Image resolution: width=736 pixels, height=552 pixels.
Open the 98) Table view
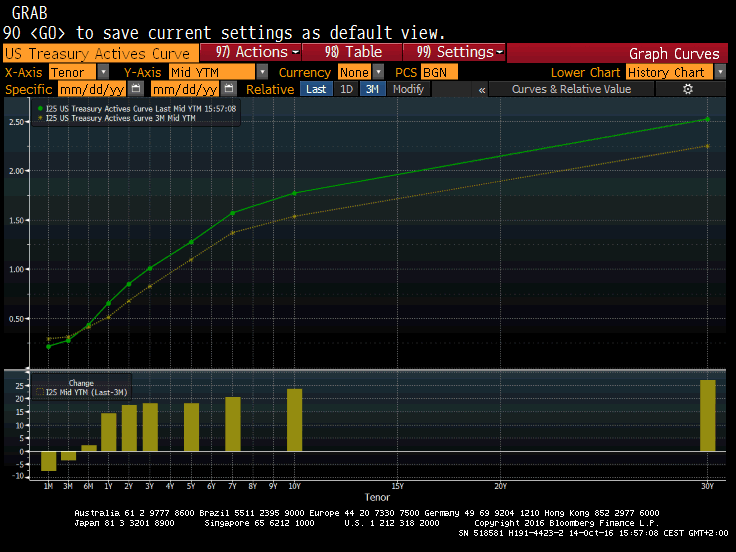pos(353,52)
